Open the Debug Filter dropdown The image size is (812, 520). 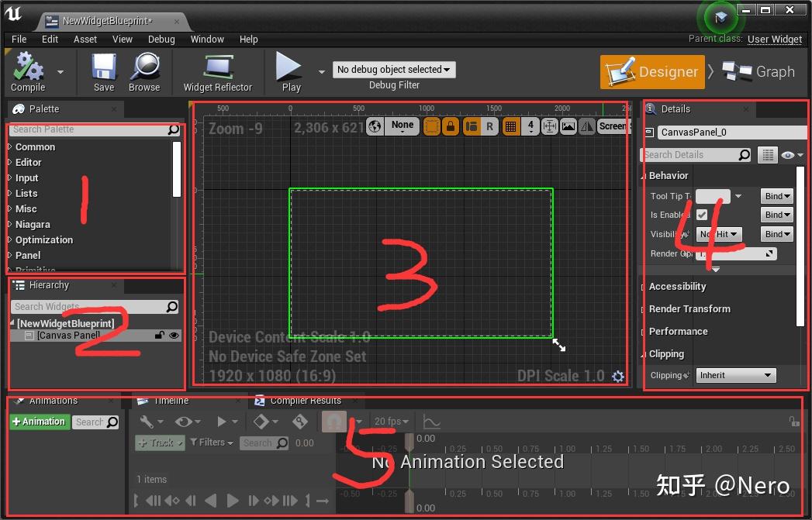point(394,69)
